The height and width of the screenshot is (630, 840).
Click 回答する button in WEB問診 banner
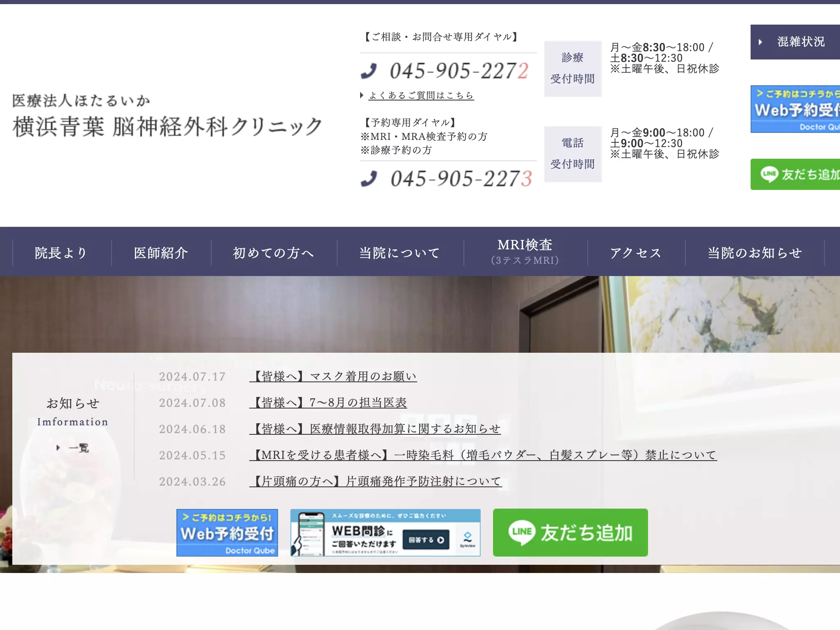(x=426, y=540)
